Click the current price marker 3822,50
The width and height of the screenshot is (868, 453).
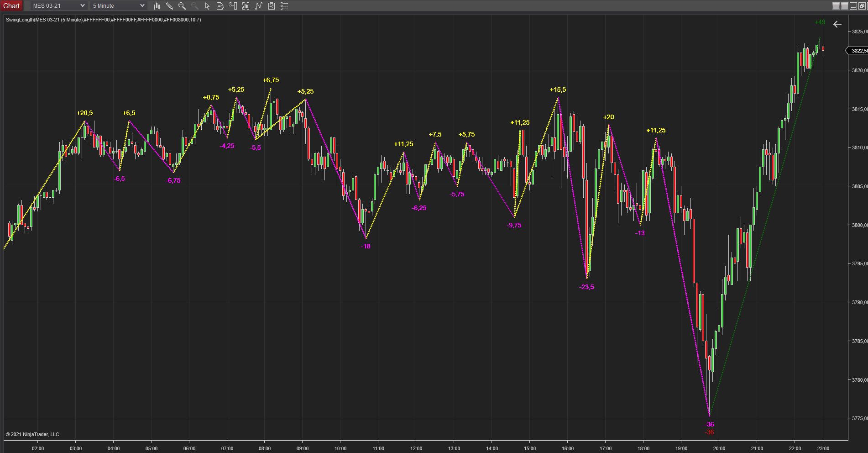click(x=858, y=51)
